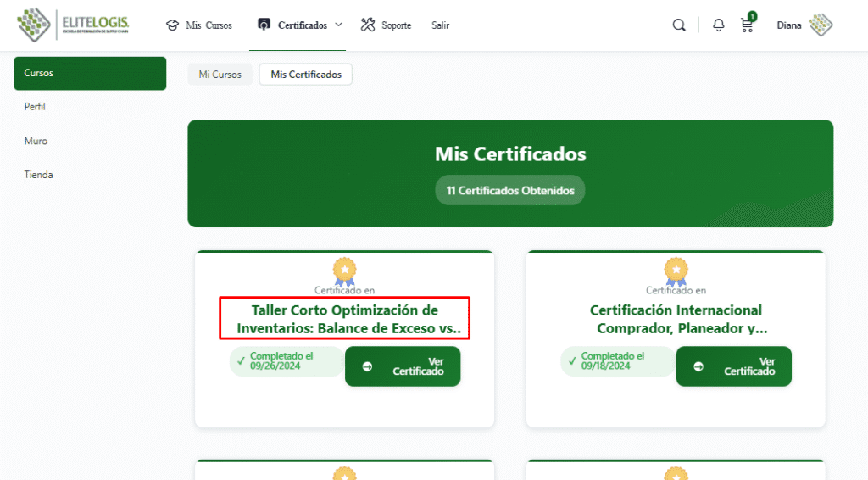This screenshot has width=868, height=480.
Task: Click the tools icon beside Soporte
Action: tap(368, 25)
